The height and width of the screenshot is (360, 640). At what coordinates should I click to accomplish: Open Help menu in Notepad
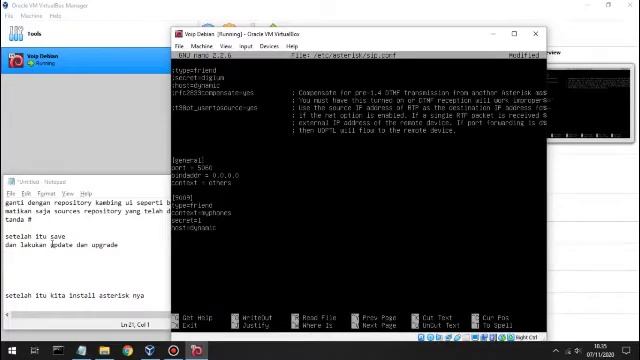click(x=86, y=193)
